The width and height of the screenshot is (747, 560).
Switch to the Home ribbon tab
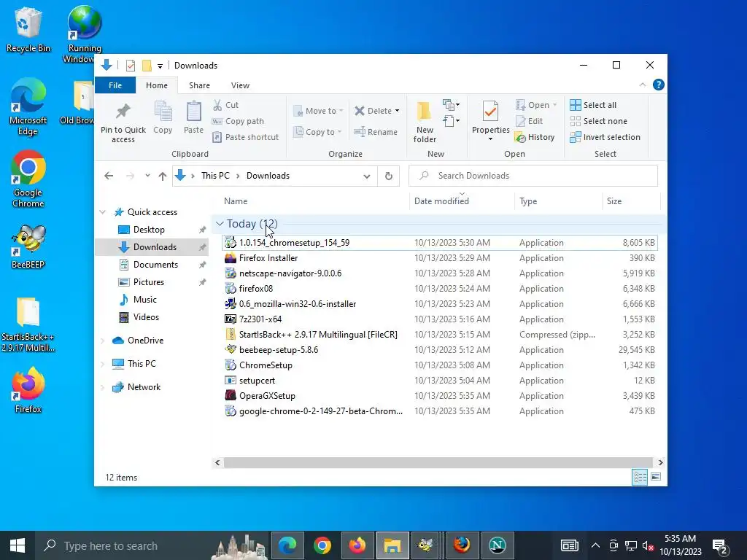coord(157,85)
